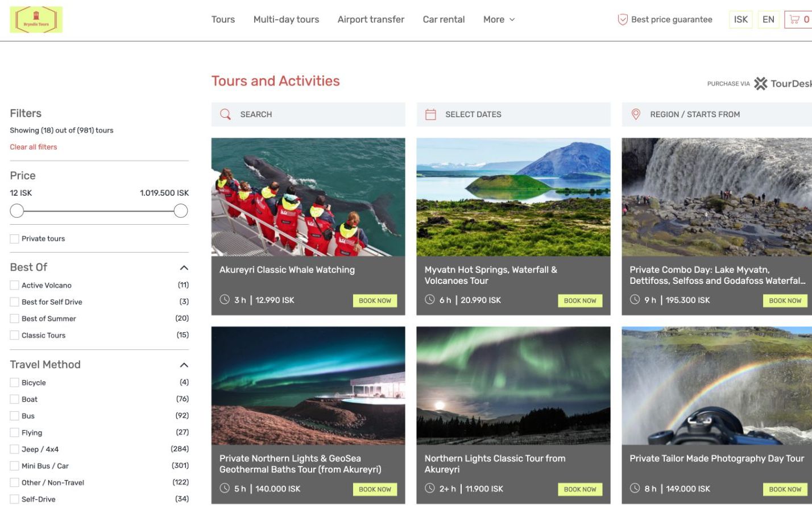Open Northern Lights Classic Tour from Akureyri title
812x508 pixels.
point(495,464)
